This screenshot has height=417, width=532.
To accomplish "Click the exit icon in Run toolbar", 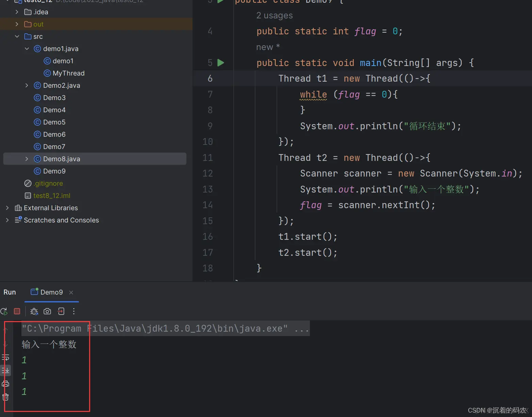I will [61, 311].
